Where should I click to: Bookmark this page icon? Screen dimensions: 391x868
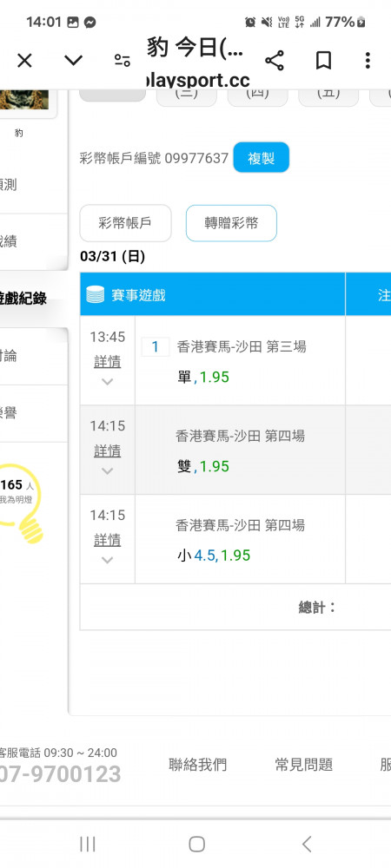323,61
